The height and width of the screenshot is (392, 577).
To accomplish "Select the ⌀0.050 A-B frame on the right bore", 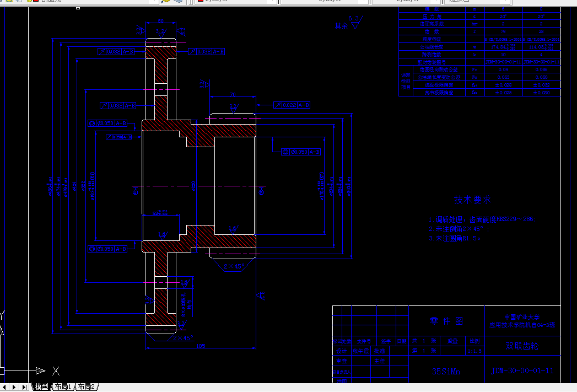I will pos(301,152).
